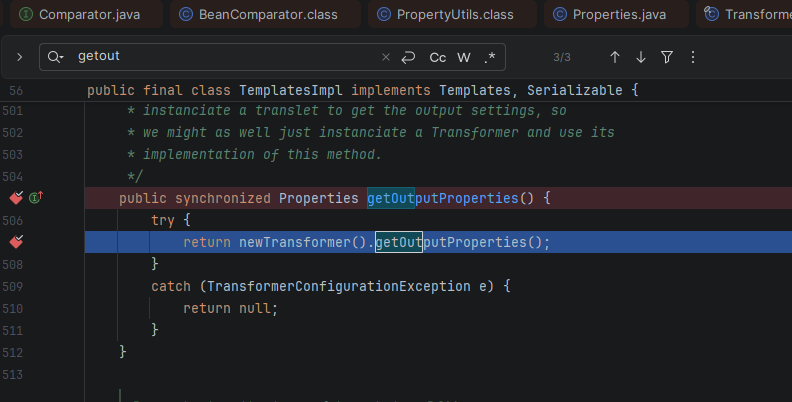Click the implements-method gutter icon

pyautogui.click(x=36, y=198)
